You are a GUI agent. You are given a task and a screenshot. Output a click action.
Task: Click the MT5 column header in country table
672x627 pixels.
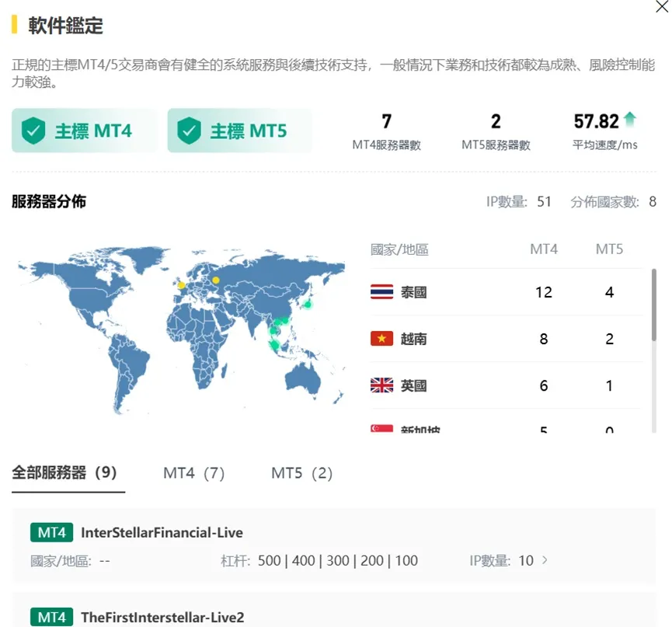[x=609, y=249]
